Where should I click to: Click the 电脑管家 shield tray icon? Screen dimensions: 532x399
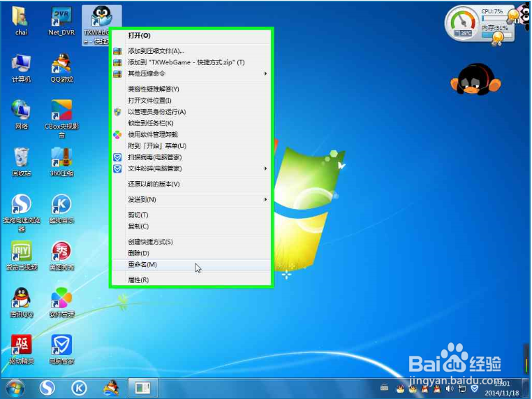pyautogui.click(x=475, y=389)
